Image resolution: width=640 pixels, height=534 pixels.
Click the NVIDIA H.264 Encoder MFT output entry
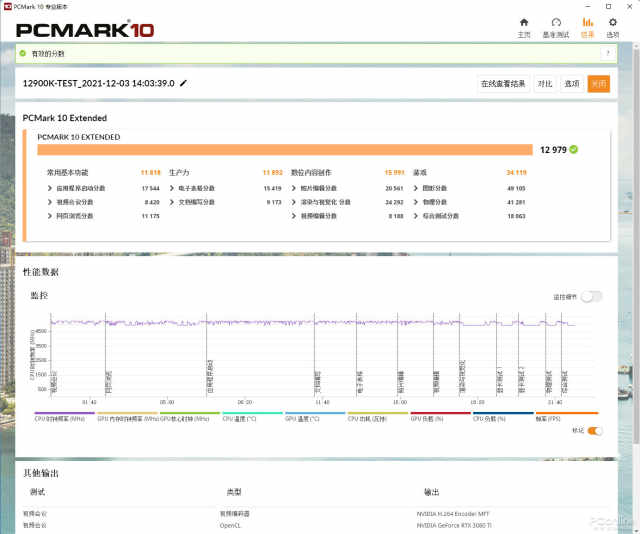click(x=453, y=514)
